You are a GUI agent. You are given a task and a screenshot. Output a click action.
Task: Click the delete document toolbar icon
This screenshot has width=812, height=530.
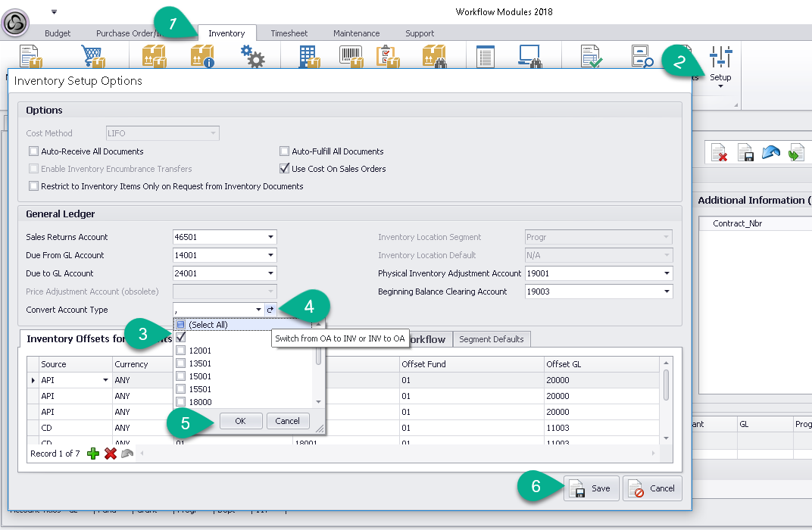pyautogui.click(x=719, y=153)
